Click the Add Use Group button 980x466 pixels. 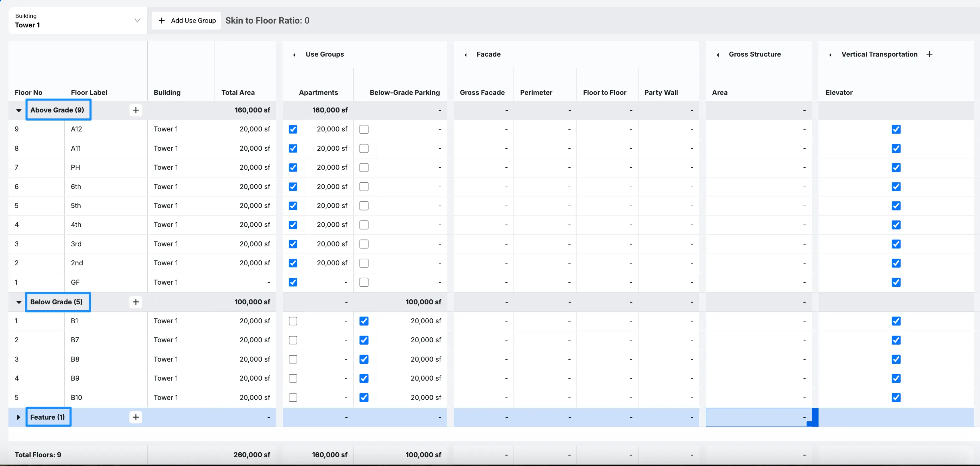[186, 20]
